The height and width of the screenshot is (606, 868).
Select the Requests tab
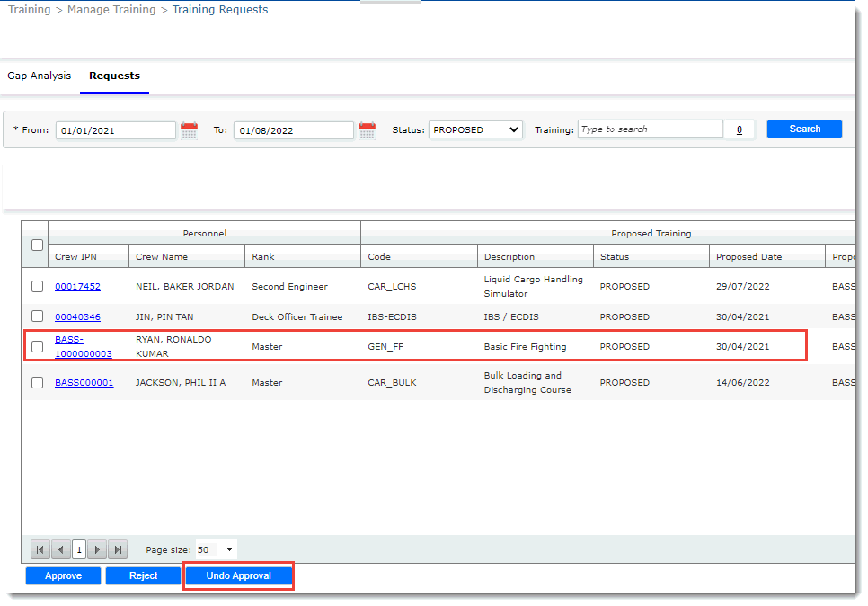(114, 76)
